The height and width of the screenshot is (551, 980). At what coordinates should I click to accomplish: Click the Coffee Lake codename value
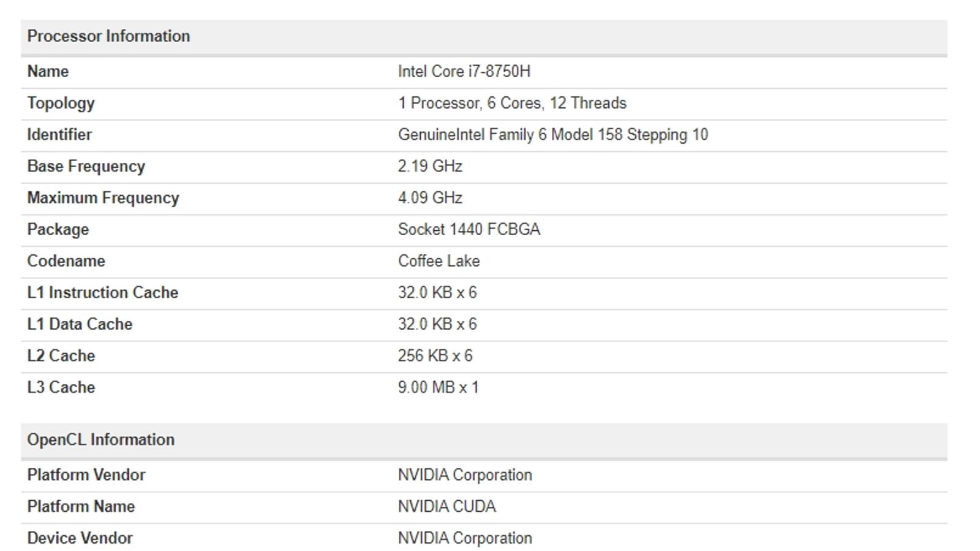tap(439, 261)
